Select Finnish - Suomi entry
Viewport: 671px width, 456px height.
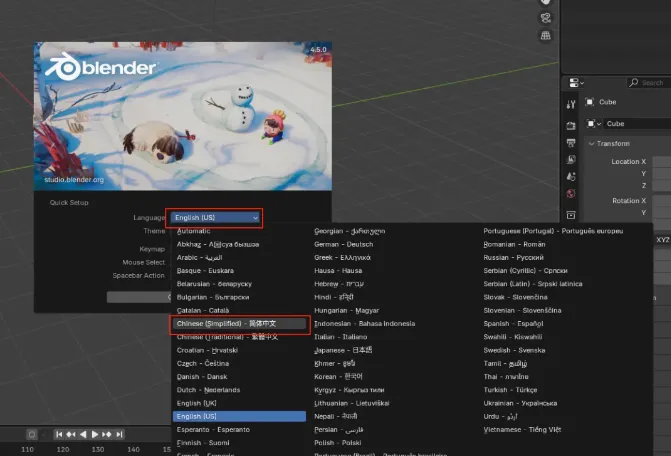[x=239, y=443]
